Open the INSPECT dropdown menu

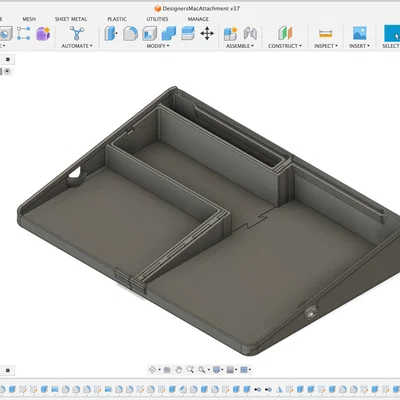(326, 46)
